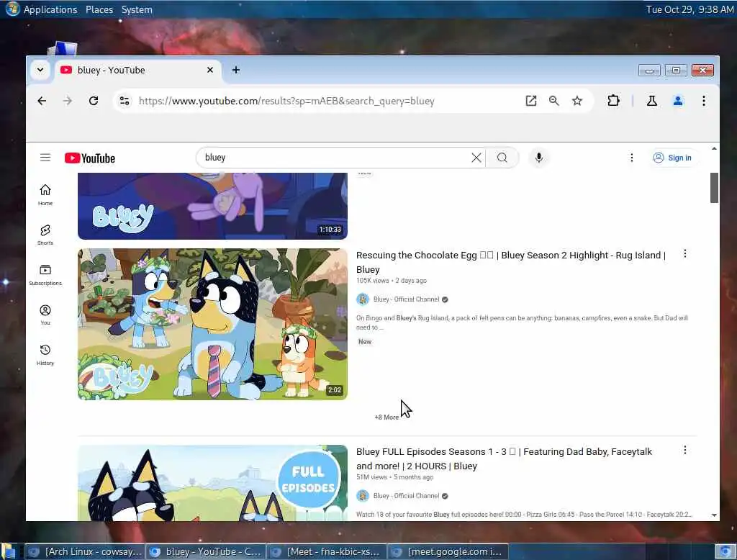Click the scrollbar up arrow
737x560 pixels.
click(714, 148)
